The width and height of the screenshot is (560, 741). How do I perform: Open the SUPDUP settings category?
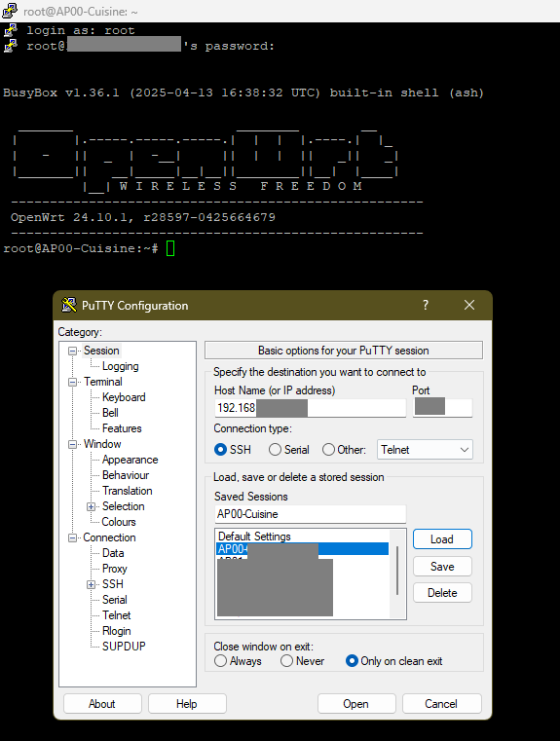point(124,647)
